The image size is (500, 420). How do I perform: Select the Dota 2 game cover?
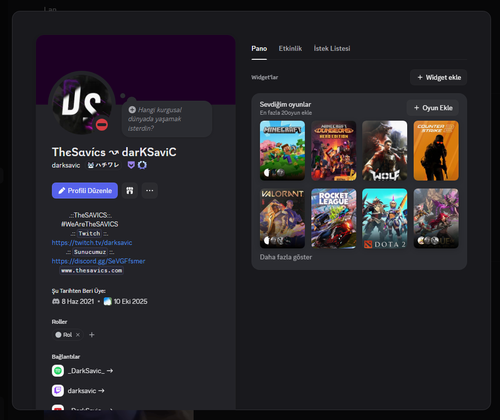point(385,218)
